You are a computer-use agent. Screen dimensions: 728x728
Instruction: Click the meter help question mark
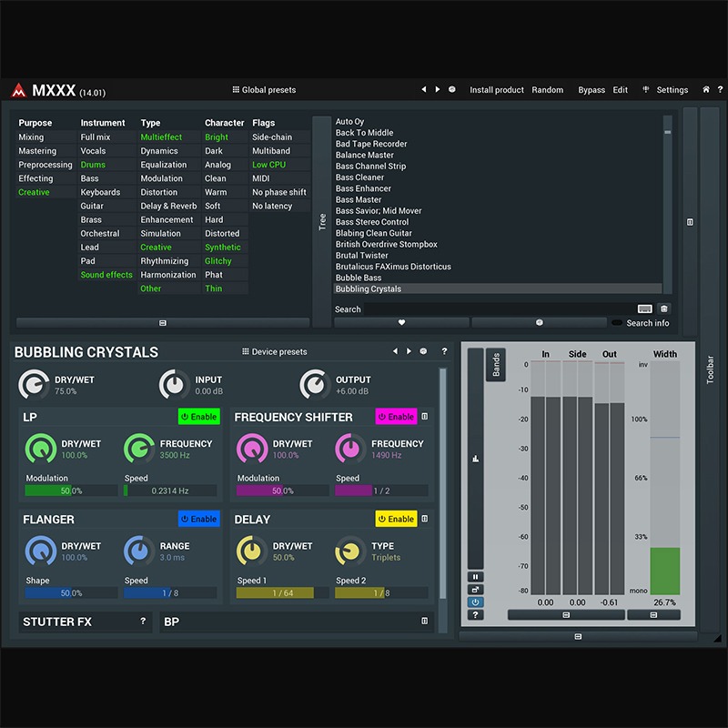(x=475, y=615)
